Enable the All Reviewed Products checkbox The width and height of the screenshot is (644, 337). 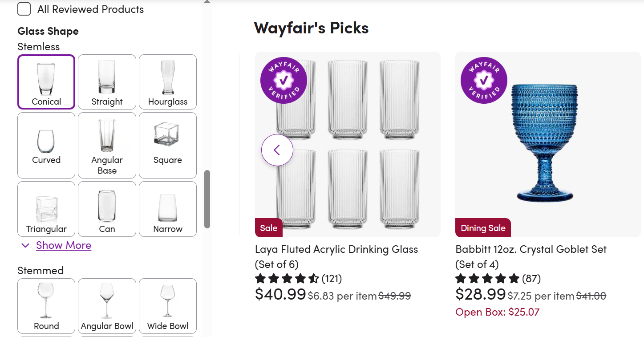pos(24,9)
